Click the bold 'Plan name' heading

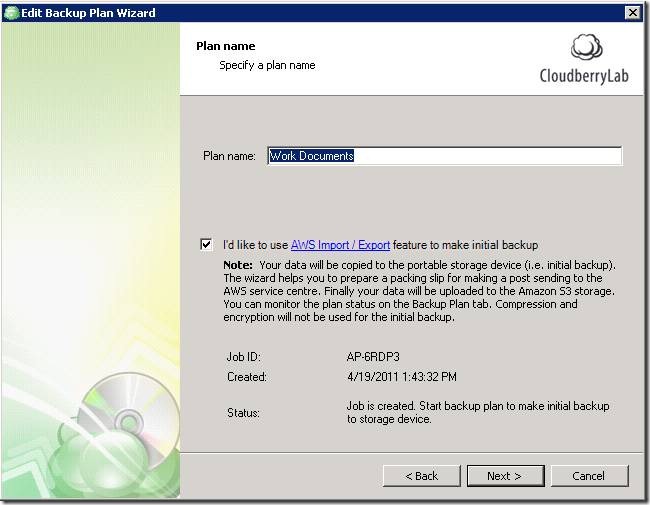(226, 46)
